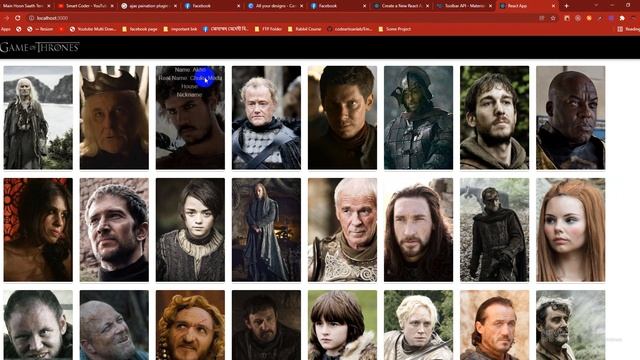Open the facebook page bookmark folder
Screen dimensions: 640x360
click(140, 29)
